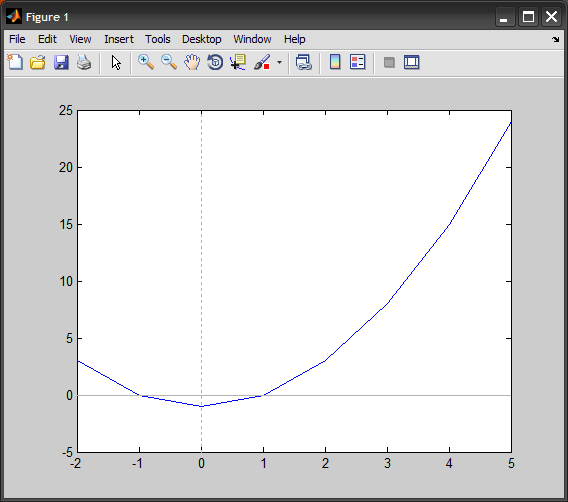Screen dimensions: 568x502
Task: Save figure using the floppy disk icon
Action: pos(61,62)
